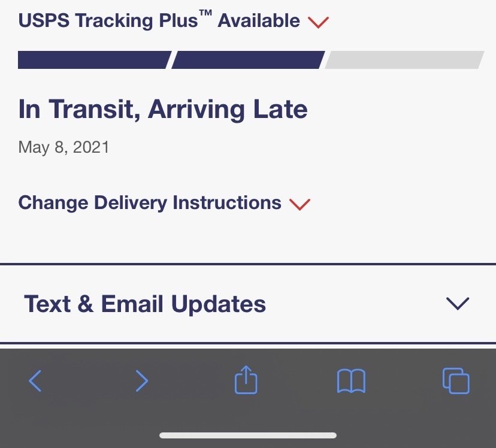
Task: Click second dark blue progress segment
Action: [x=248, y=60]
